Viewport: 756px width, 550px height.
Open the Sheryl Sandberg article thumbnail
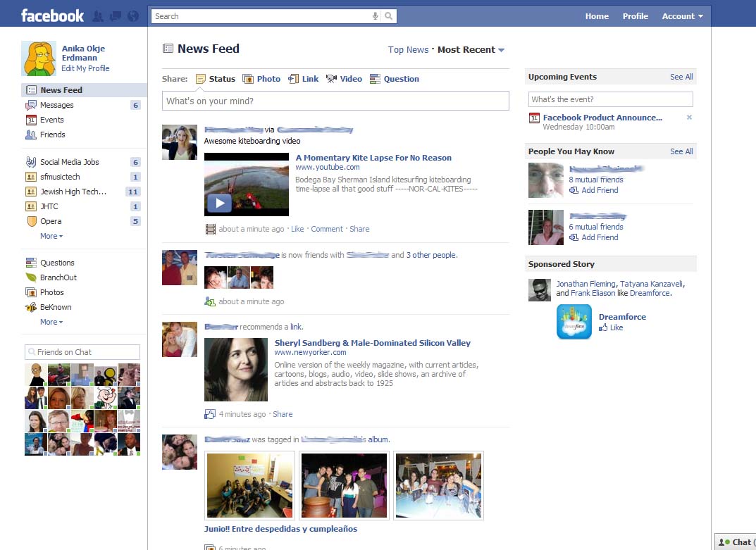(236, 370)
